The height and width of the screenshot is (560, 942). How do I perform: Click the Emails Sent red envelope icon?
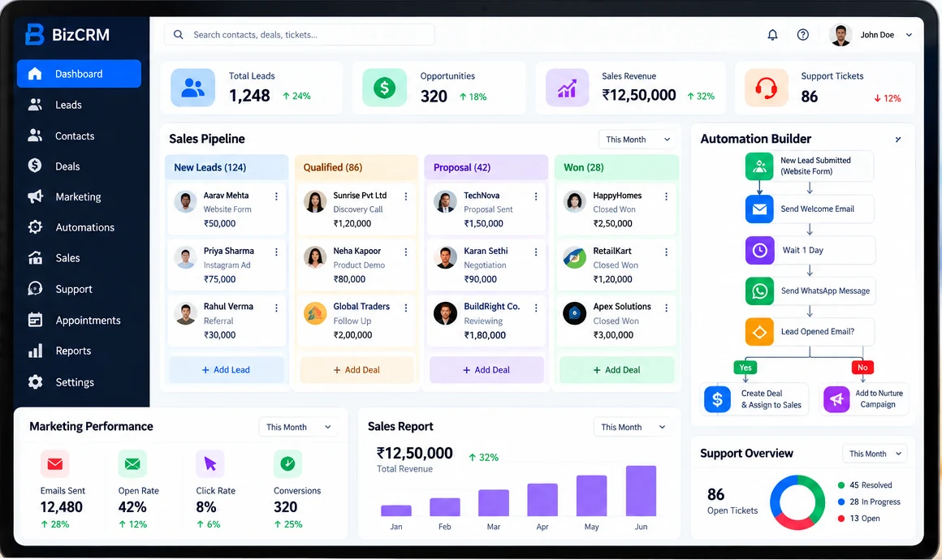pyautogui.click(x=55, y=463)
